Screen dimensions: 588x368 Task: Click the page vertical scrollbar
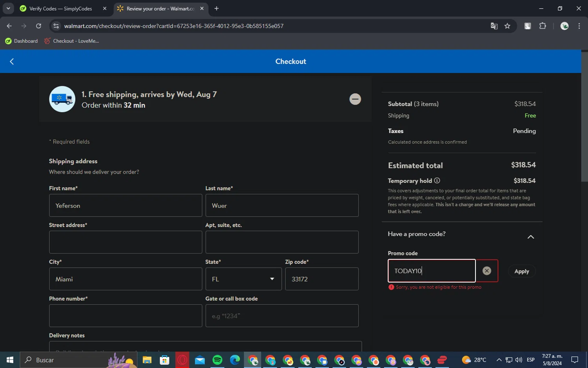point(584,117)
